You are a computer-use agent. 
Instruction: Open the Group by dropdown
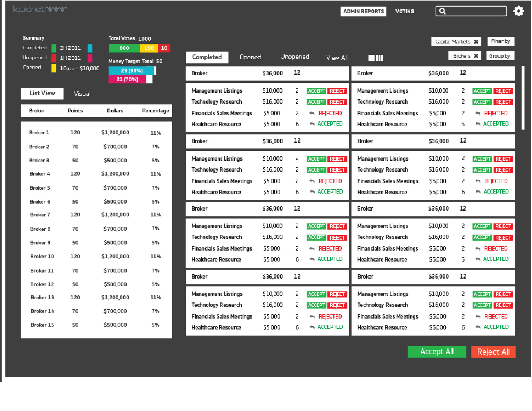499,56
